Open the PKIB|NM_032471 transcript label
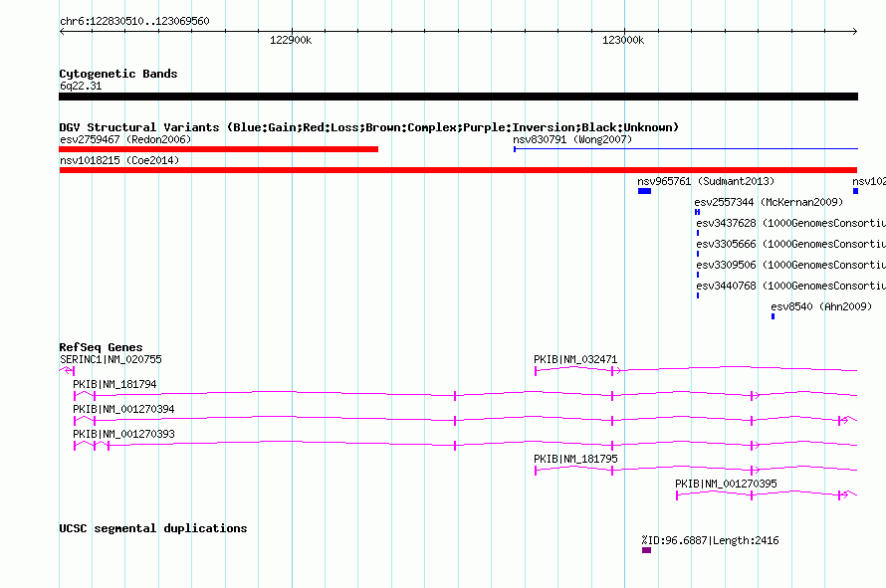 (575, 359)
